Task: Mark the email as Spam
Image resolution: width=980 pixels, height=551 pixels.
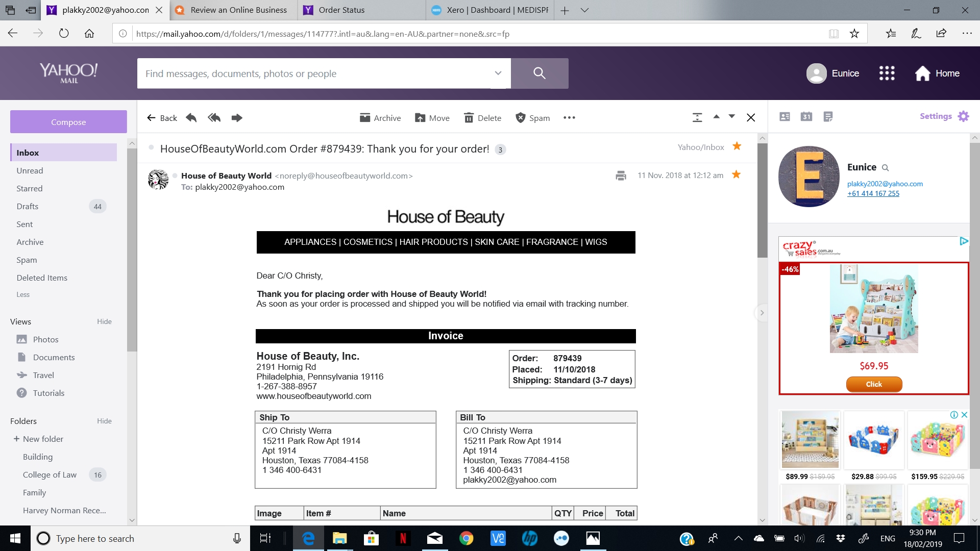Action: pyautogui.click(x=532, y=117)
